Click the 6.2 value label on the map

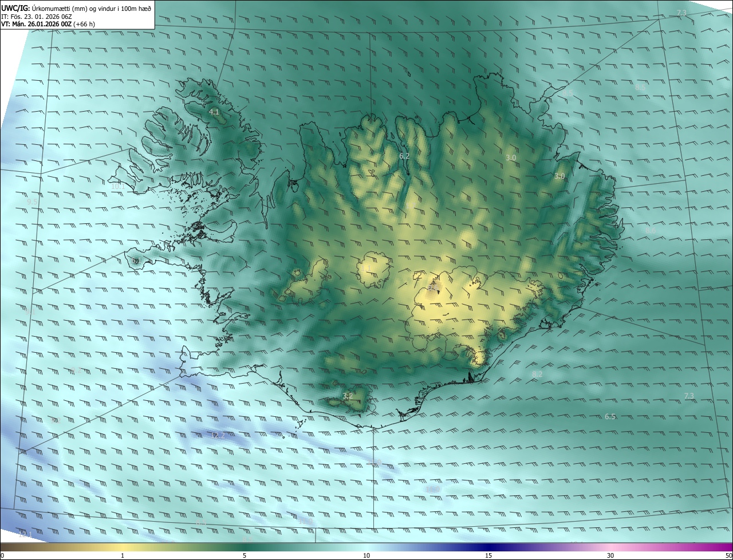tap(404, 156)
